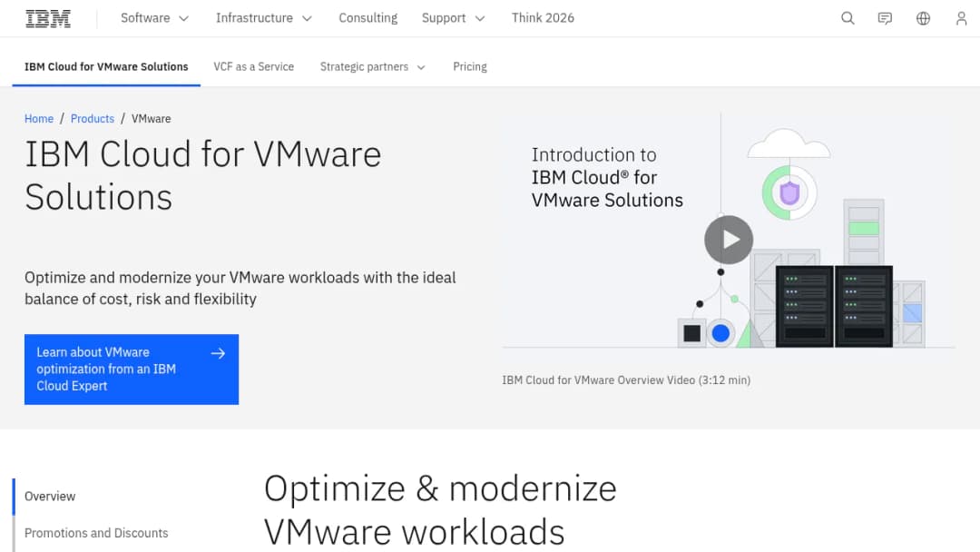Select Overview in side navigation
The image size is (980, 552).
(50, 497)
